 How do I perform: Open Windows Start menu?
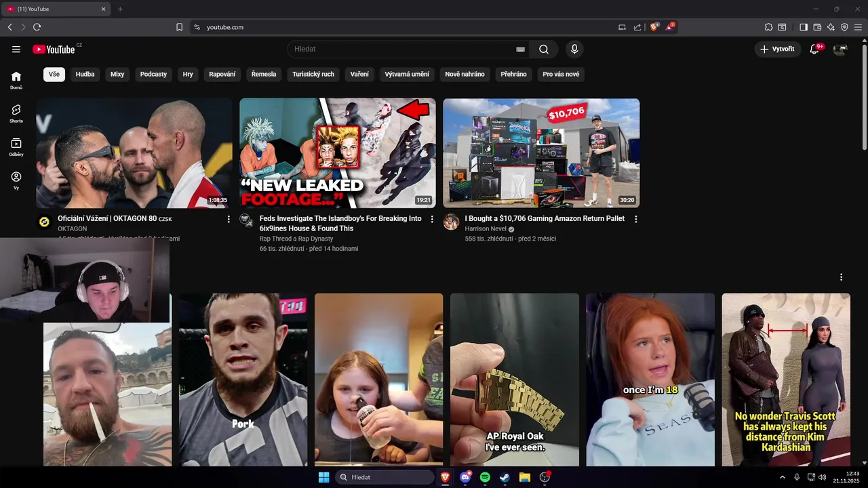coord(323,477)
